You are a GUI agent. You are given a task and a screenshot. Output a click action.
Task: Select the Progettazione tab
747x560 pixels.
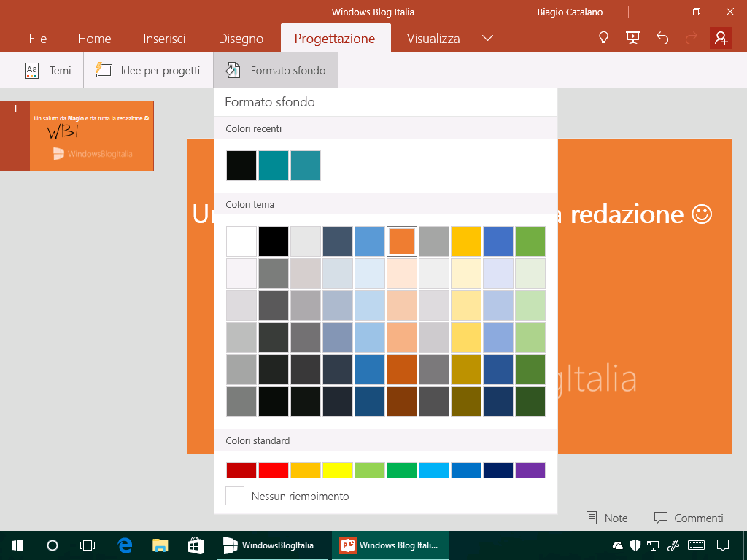coord(335,39)
